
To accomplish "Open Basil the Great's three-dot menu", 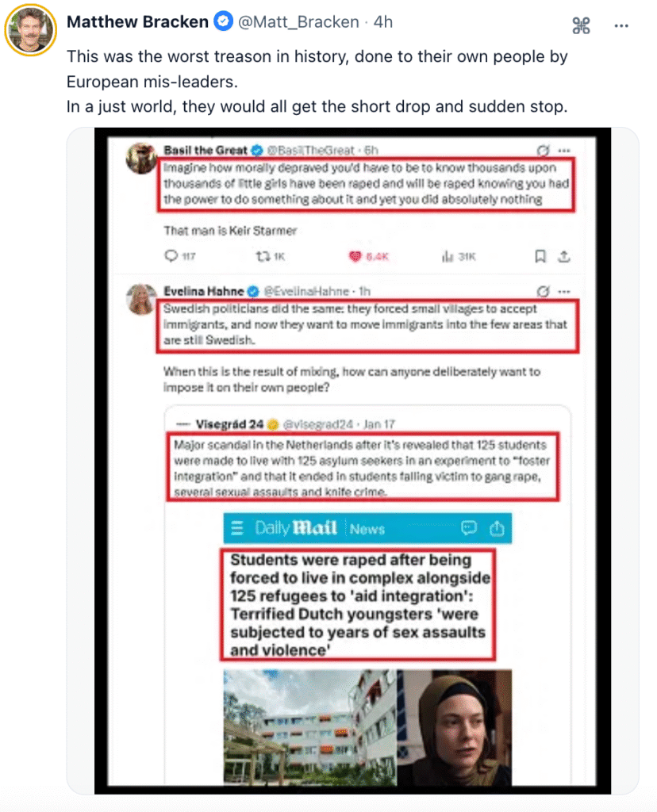I will [x=563, y=151].
